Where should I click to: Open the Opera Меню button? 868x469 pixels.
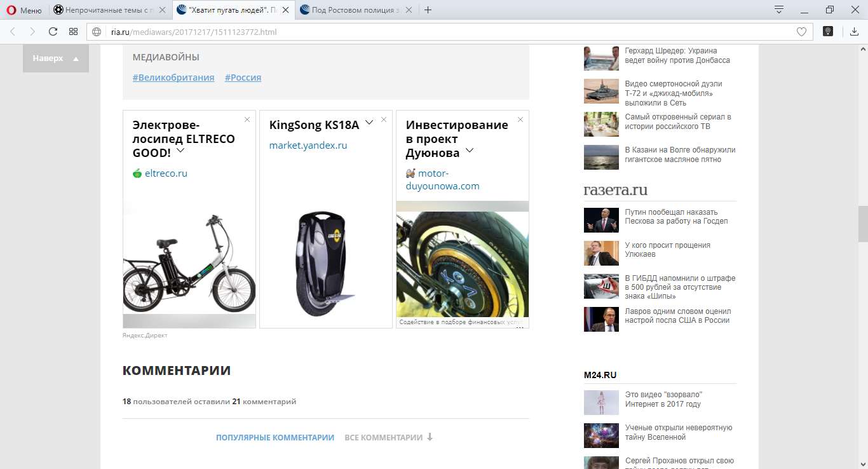(24, 10)
